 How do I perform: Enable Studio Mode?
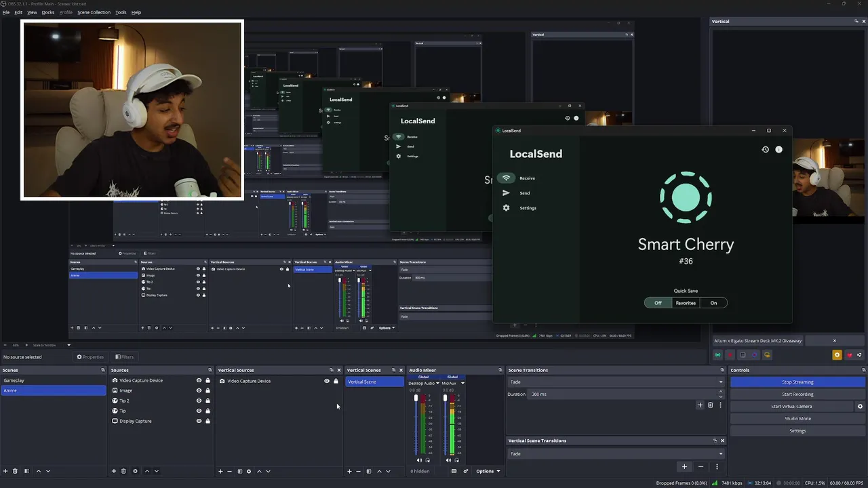click(797, 419)
